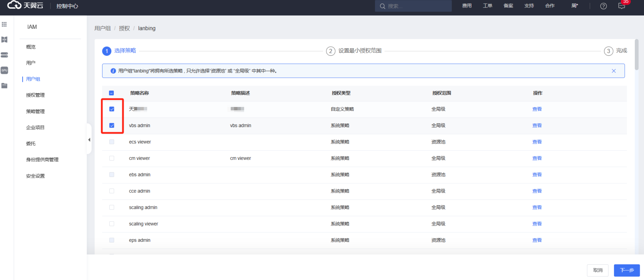Open 安全设置 in the sidebar
This screenshot has width=644, height=280.
[x=35, y=176]
